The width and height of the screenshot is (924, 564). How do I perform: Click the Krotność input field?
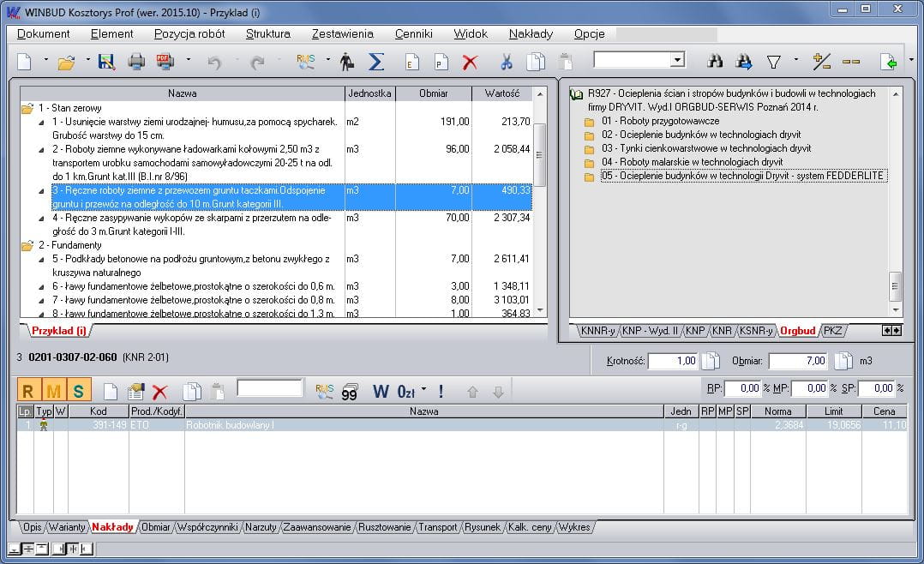(673, 361)
